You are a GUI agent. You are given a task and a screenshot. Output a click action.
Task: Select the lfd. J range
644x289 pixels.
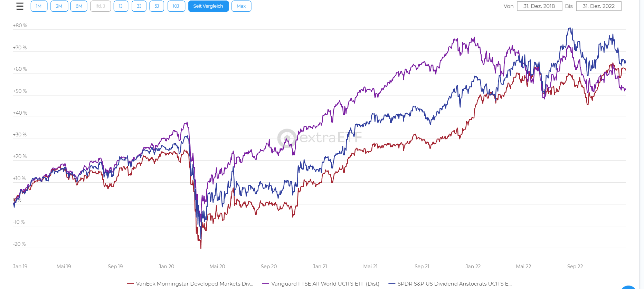[101, 6]
